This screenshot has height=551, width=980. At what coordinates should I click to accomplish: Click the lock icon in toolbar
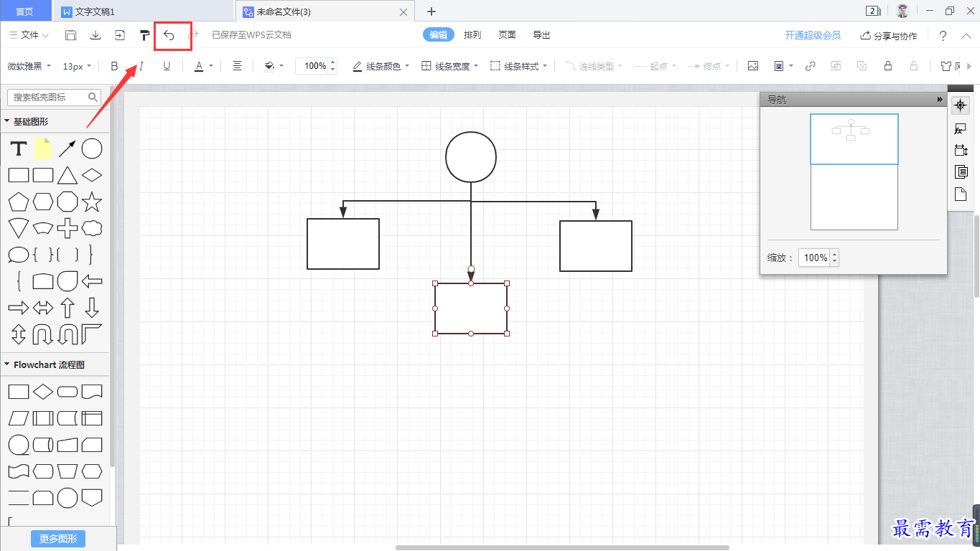pyautogui.click(x=888, y=66)
